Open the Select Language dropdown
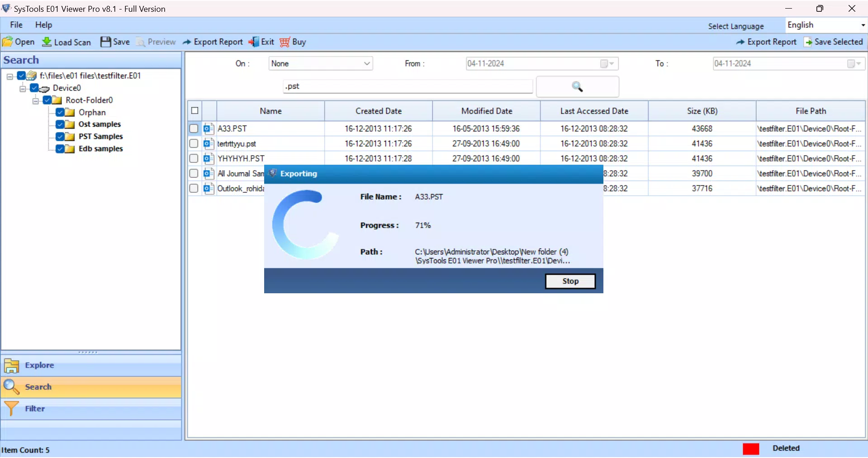Viewport: 868px width, 458px height. click(826, 25)
